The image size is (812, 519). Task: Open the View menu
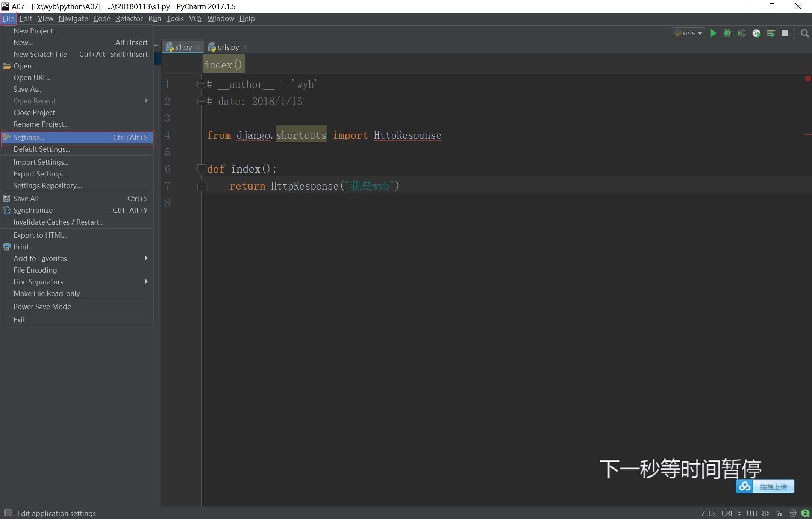coord(45,18)
